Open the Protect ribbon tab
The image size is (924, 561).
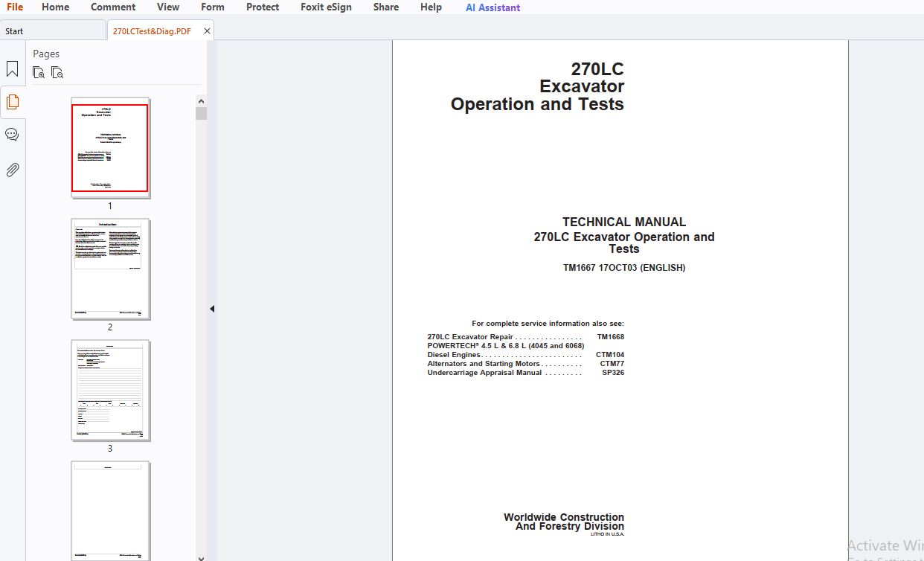[263, 7]
